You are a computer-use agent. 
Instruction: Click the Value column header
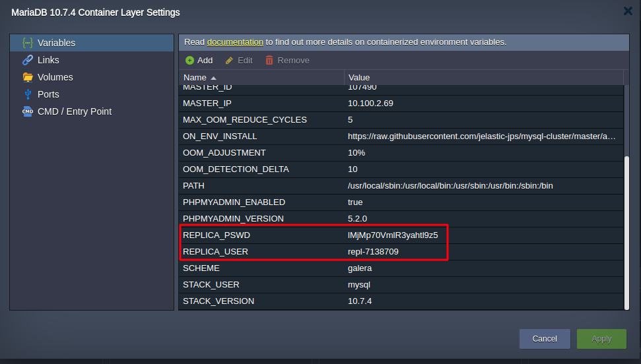(484, 78)
